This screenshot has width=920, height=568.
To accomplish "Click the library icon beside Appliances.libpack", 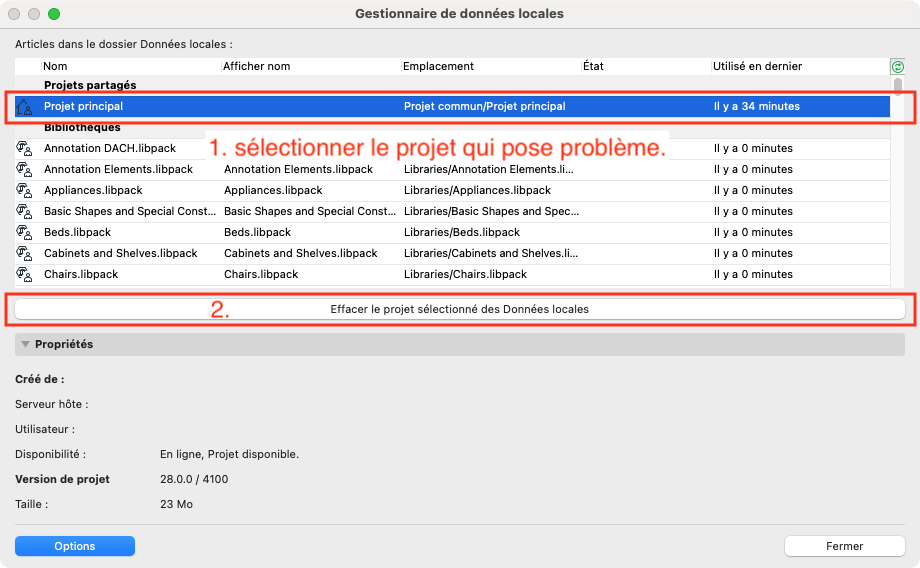I will 24,191.
